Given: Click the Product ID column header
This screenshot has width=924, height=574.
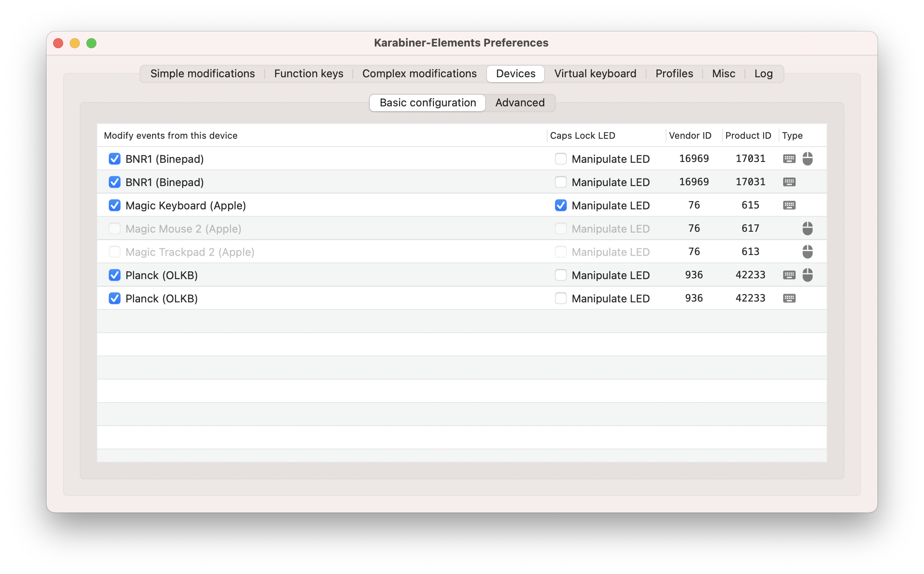Looking at the screenshot, I should coord(748,135).
